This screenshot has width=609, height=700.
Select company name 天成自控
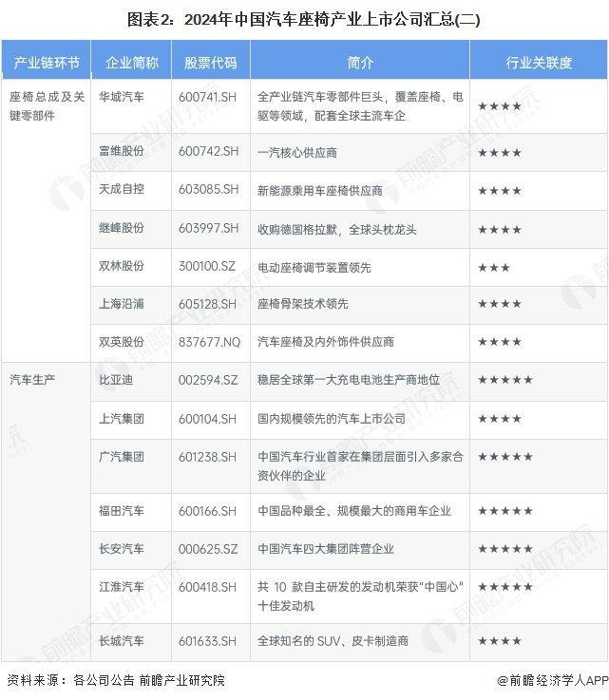[x=122, y=189]
